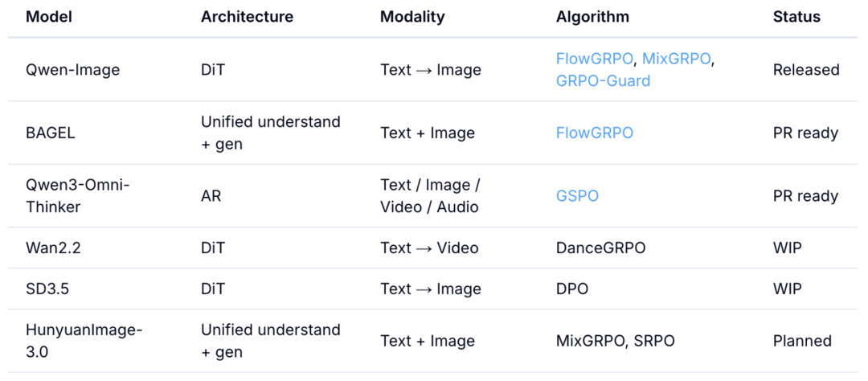Select the BAGEL model cell
868x381 pixels.
click(x=52, y=133)
